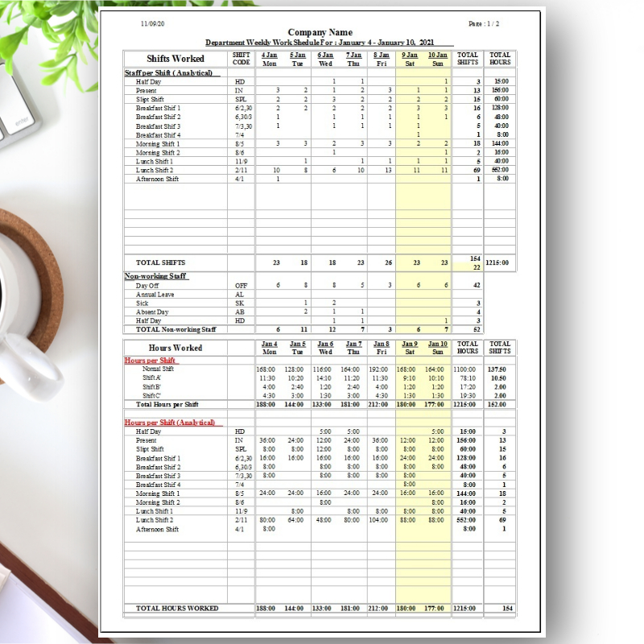Click the underlined "9 Jan Sat" column header
Screen dimensions: 644x644
point(411,59)
